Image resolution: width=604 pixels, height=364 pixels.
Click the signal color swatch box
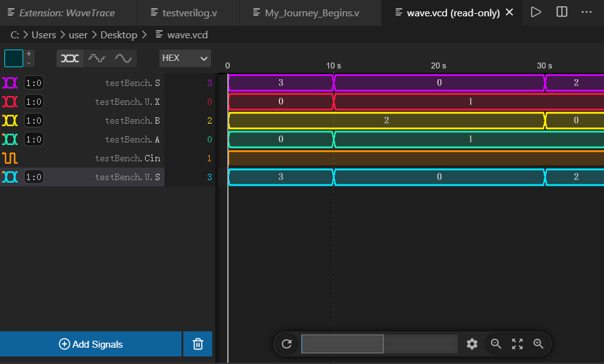(x=13, y=58)
